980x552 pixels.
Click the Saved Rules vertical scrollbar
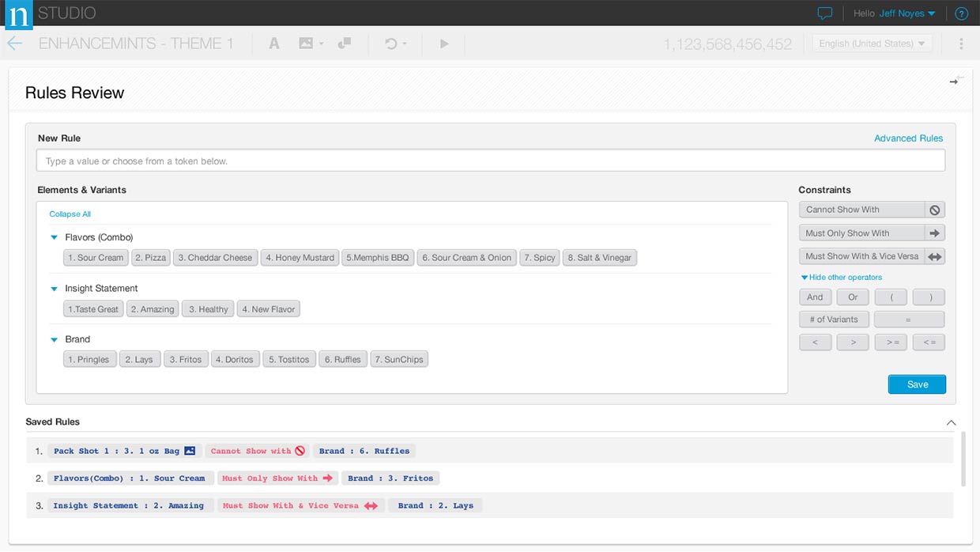click(x=962, y=459)
